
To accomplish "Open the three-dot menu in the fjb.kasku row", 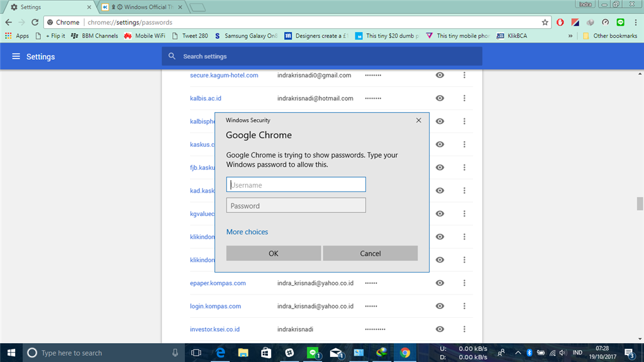I will point(465,167).
